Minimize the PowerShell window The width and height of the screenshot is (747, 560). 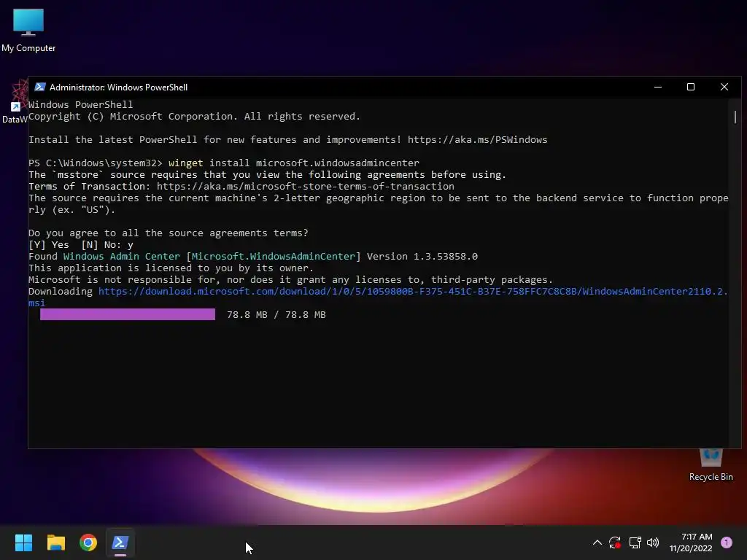(x=658, y=87)
